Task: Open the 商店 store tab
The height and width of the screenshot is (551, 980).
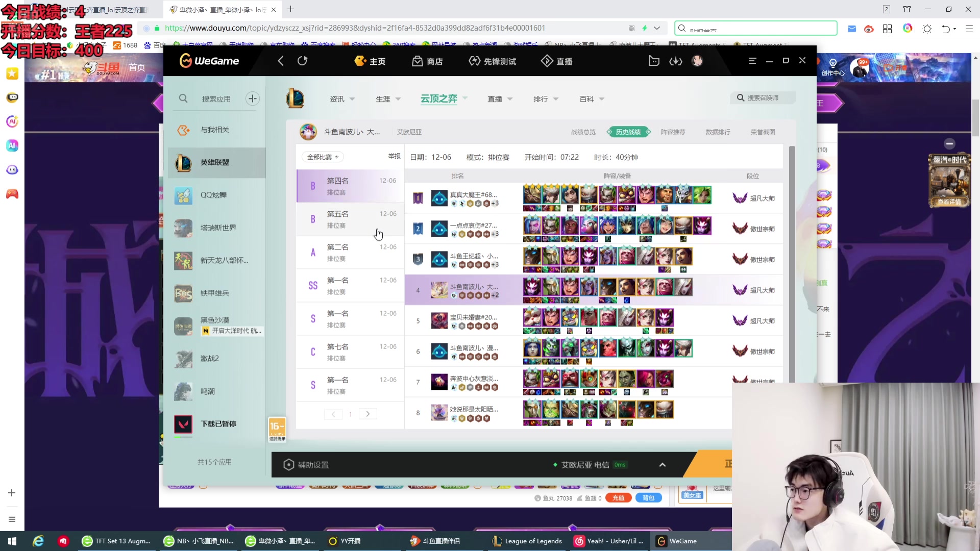Action: click(x=428, y=61)
